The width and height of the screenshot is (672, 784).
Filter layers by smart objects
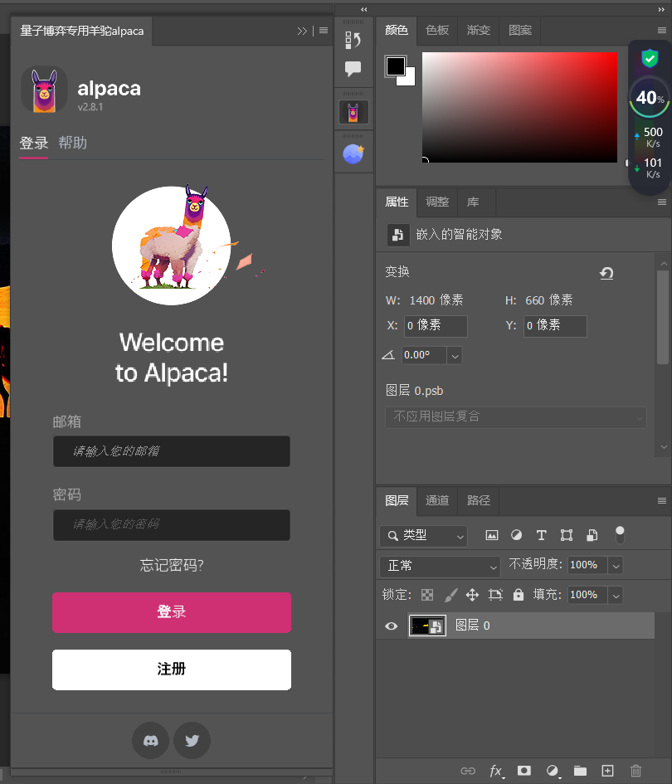point(592,535)
